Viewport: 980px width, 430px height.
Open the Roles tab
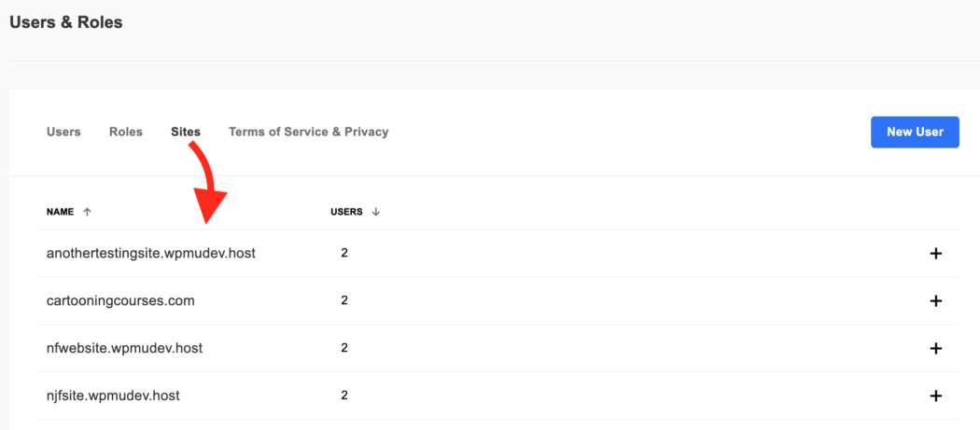tap(126, 132)
